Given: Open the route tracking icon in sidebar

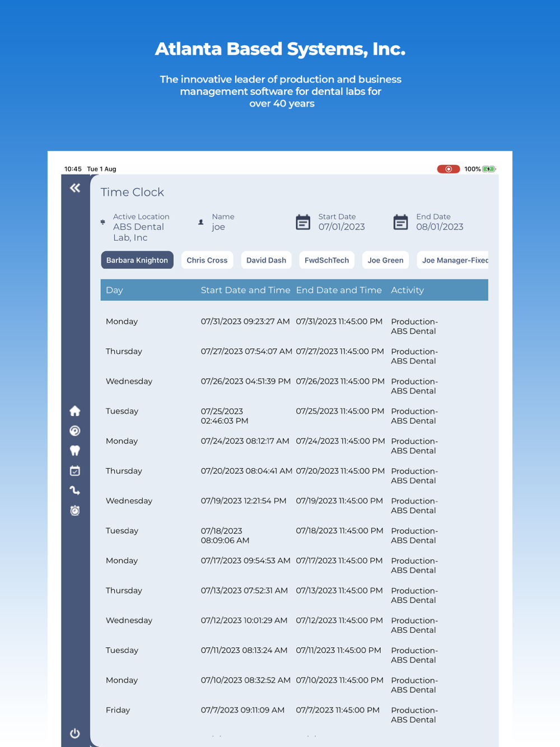Looking at the screenshot, I should click(75, 491).
